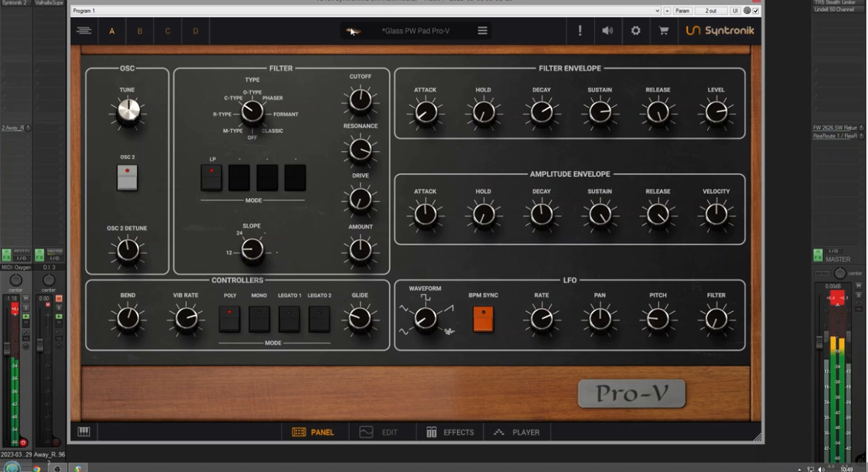The width and height of the screenshot is (868, 472).
Task: Click the OSC TUNE knob
Action: coord(128,111)
